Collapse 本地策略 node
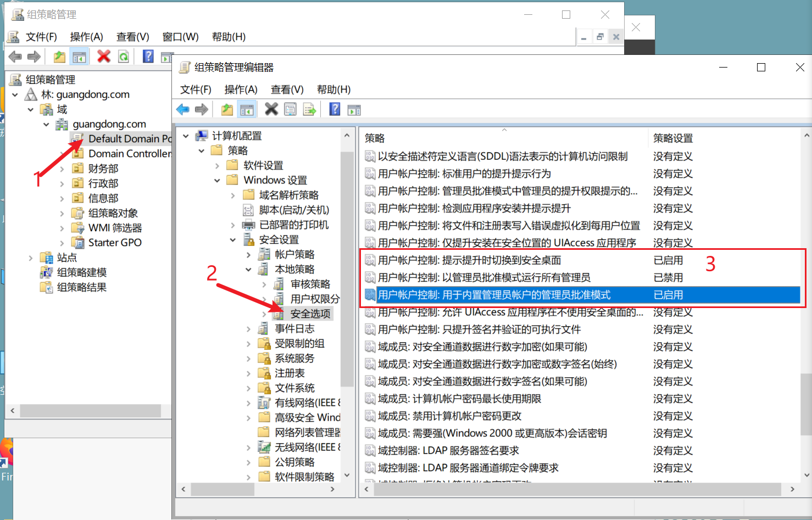This screenshot has width=812, height=520. pos(248,269)
